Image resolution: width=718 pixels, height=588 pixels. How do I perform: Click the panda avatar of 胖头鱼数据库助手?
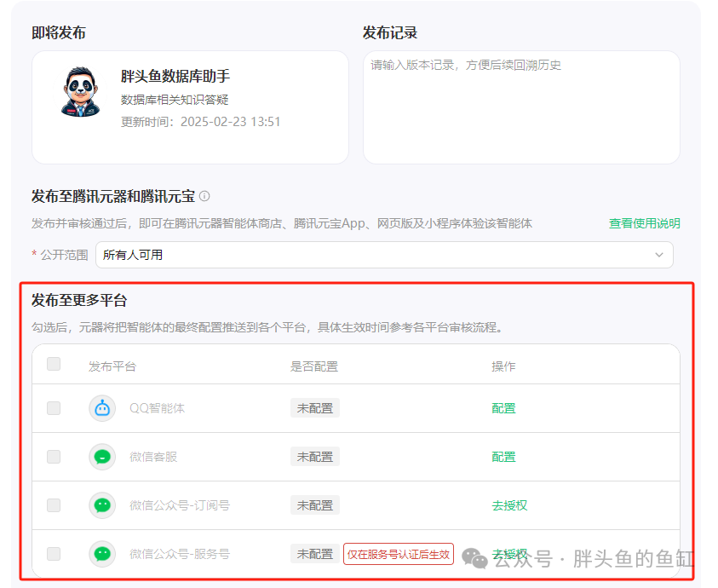click(81, 92)
